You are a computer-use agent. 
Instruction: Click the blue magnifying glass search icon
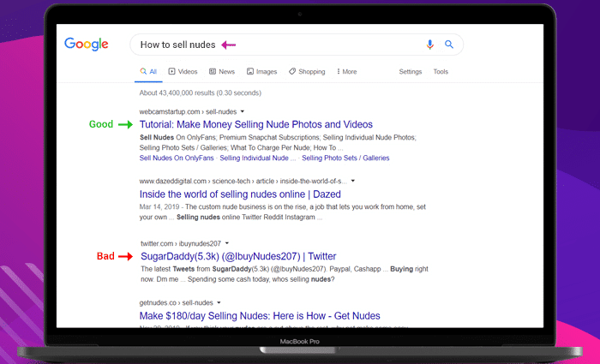coord(448,45)
